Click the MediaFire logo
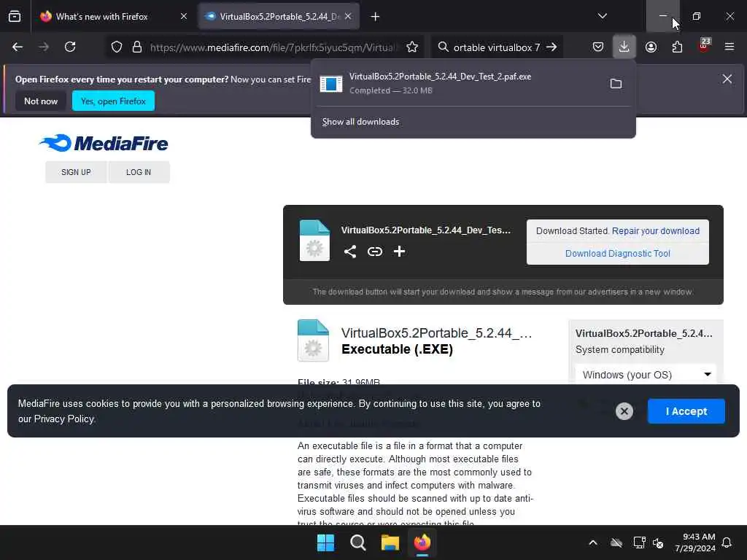Viewport: 747px width, 560px height. tap(104, 143)
